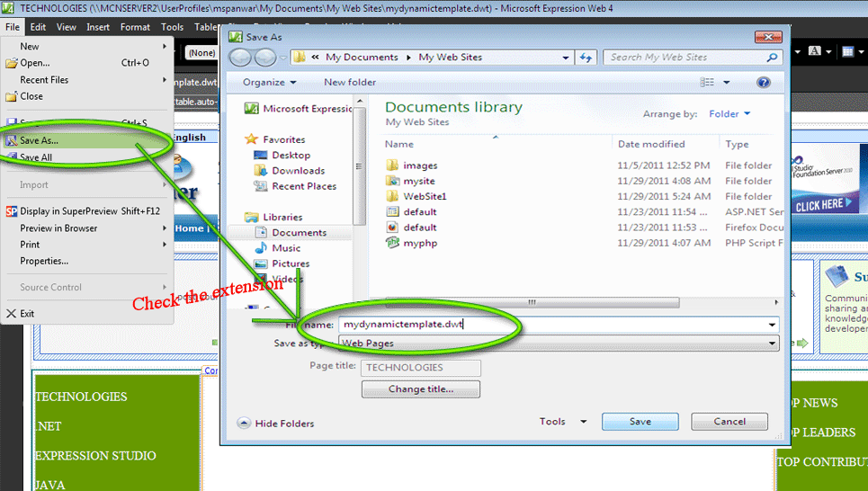Select Documents library in navigation pane
The image size is (868, 491).
299,233
